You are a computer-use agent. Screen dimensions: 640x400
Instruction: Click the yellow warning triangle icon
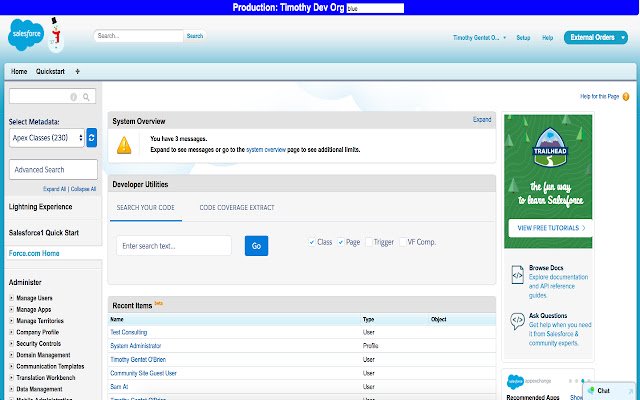124,145
